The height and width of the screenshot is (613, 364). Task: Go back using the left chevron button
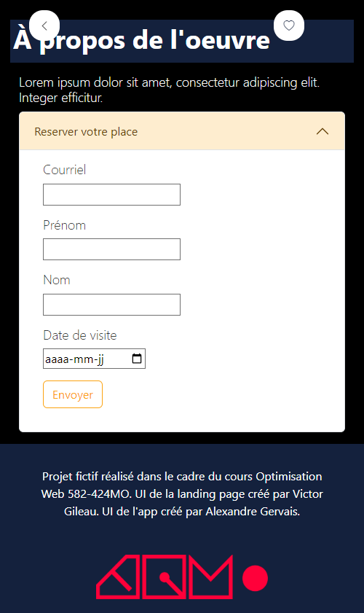point(44,26)
